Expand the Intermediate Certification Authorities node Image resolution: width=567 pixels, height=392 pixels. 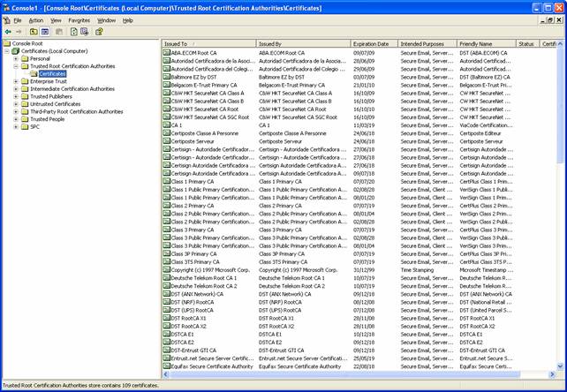16,89
